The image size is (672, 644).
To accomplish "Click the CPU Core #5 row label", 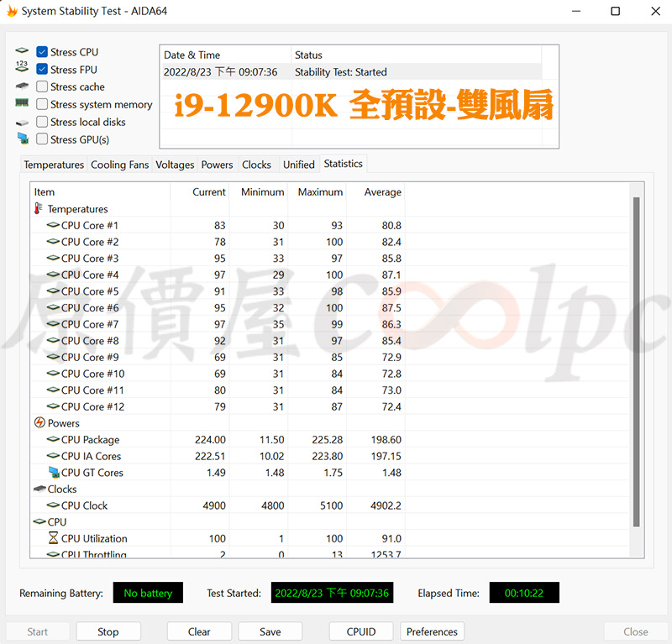I will point(90,291).
